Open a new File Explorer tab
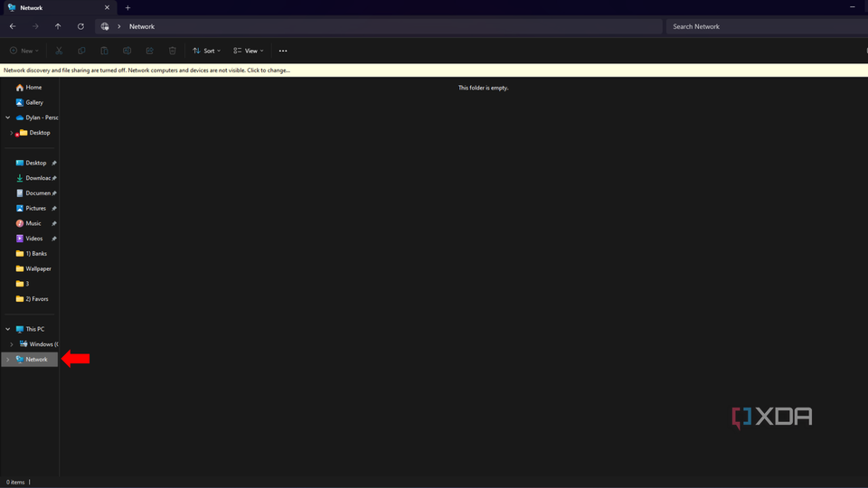The height and width of the screenshot is (488, 868). click(x=127, y=8)
